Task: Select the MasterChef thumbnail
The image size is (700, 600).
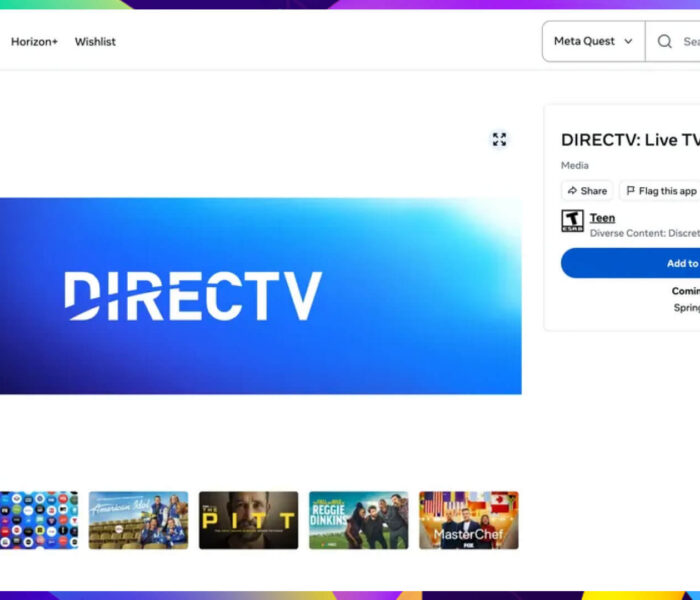Action: (x=469, y=520)
